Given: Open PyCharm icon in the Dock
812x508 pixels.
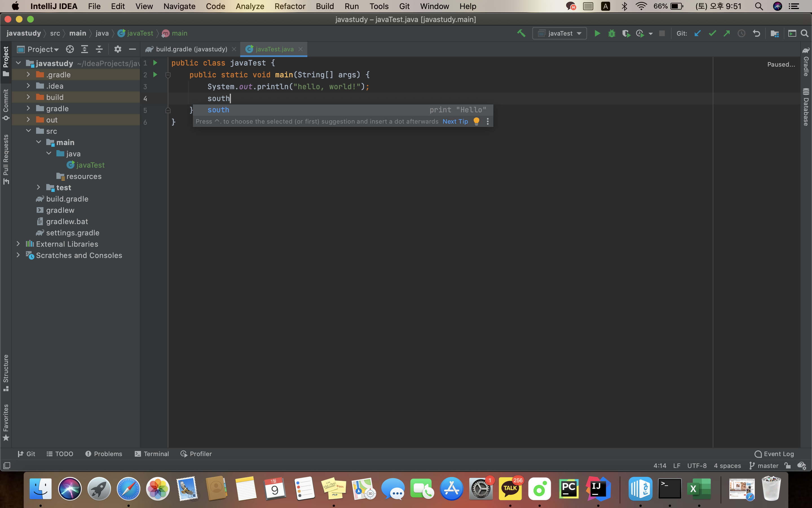Looking at the screenshot, I should coord(569,488).
